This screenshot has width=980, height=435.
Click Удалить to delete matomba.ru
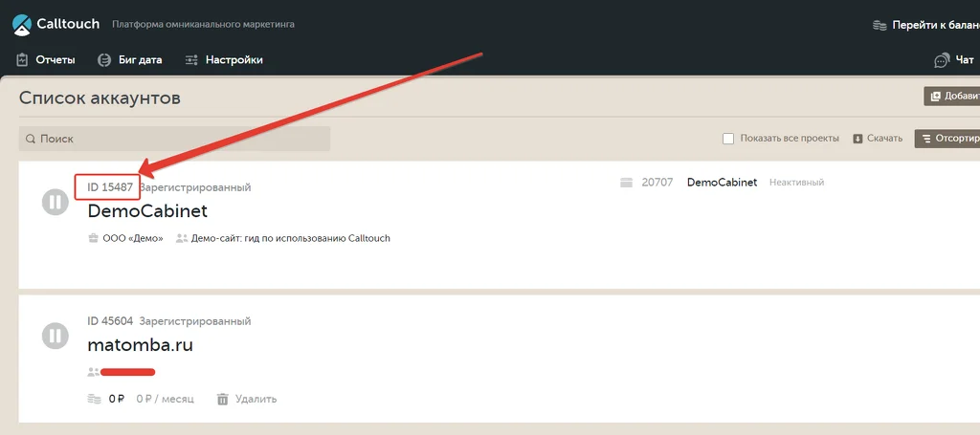pyautogui.click(x=256, y=399)
